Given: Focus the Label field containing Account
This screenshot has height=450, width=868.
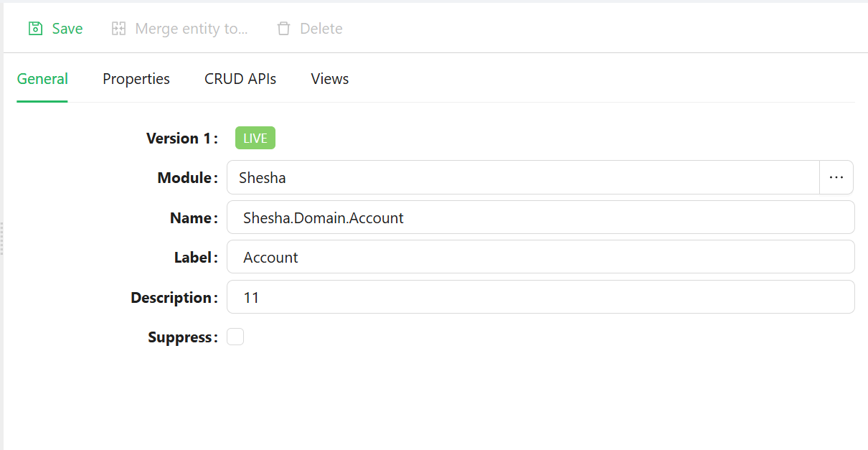Looking at the screenshot, I should [x=541, y=257].
